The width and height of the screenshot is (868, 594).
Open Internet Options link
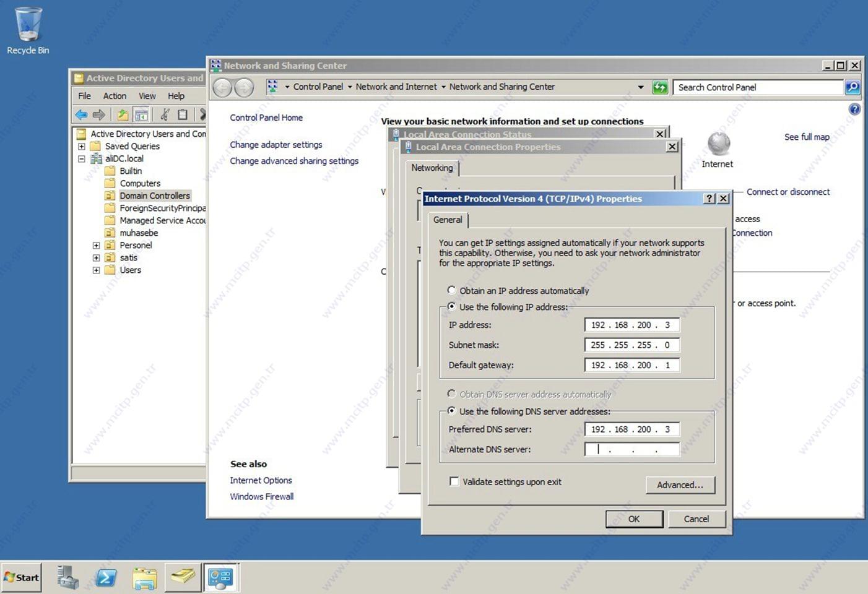[x=261, y=480]
